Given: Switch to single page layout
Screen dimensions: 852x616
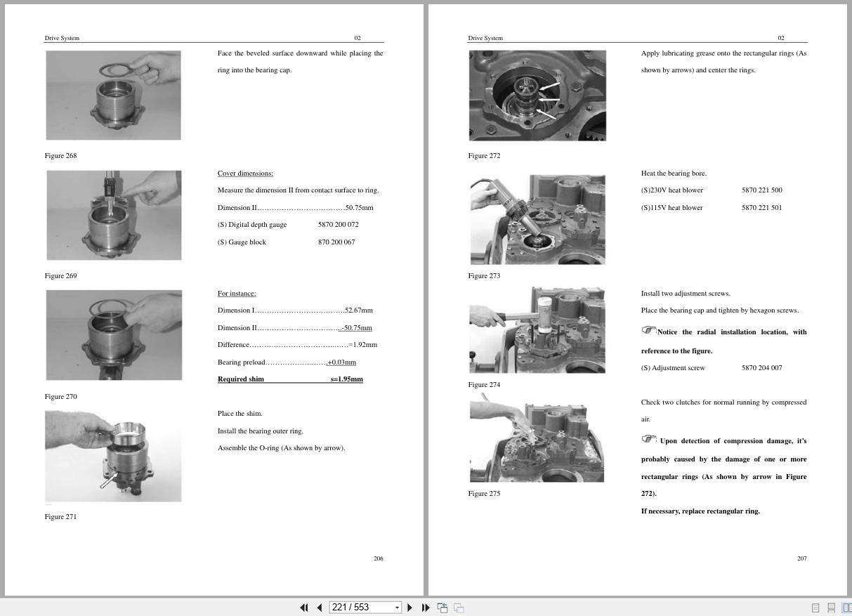Looking at the screenshot, I should coord(815,607).
